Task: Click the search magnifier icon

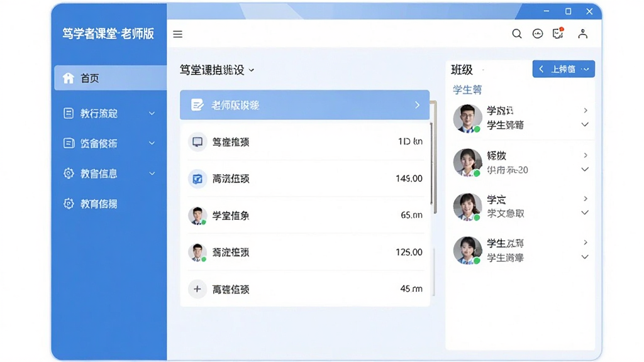Action: 517,34
